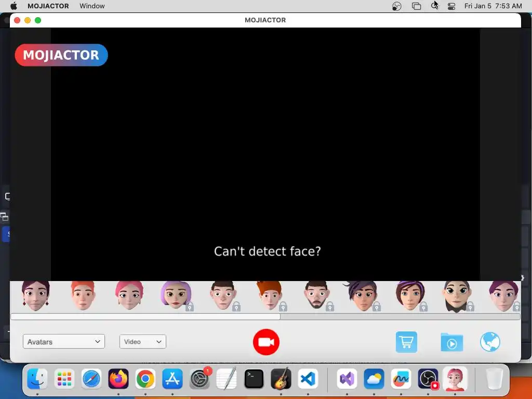Select the locked bearded man avatar
Image resolution: width=532 pixels, height=399 pixels.
(317, 295)
